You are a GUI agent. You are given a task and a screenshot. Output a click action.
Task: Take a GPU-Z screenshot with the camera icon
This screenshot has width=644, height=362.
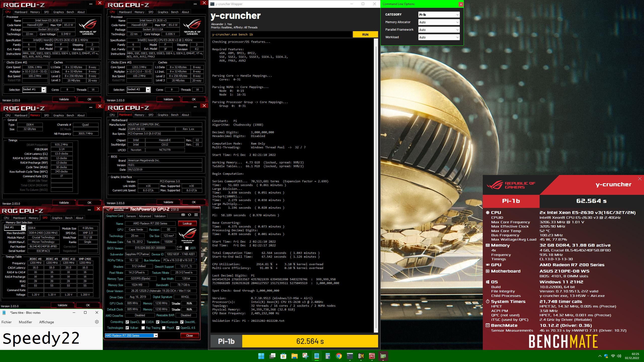click(x=183, y=215)
